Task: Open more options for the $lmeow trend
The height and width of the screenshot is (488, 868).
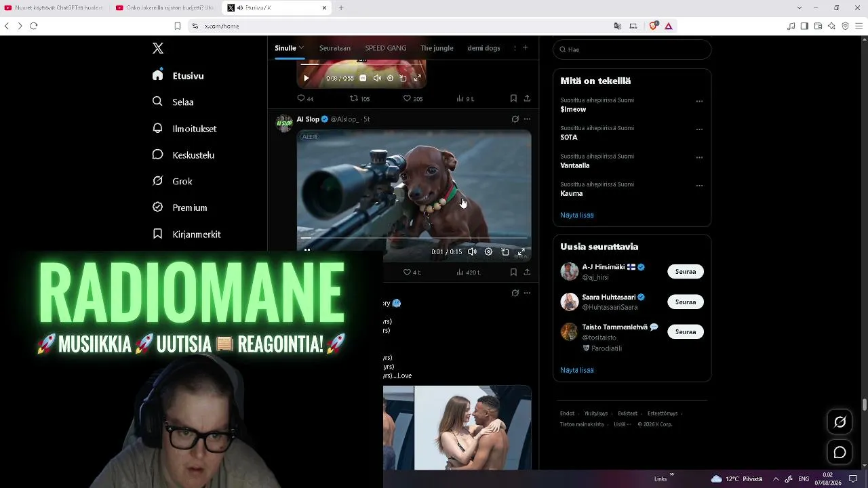Action: [x=699, y=102]
